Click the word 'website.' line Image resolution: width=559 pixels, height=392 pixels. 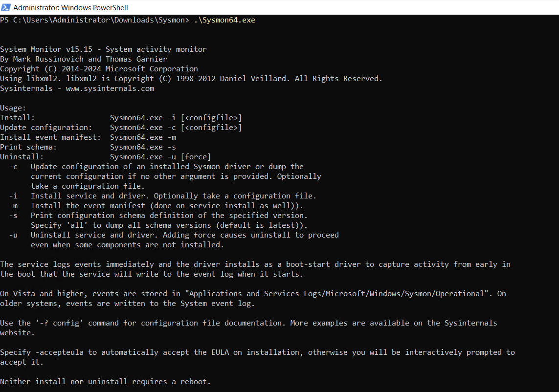click(x=18, y=333)
